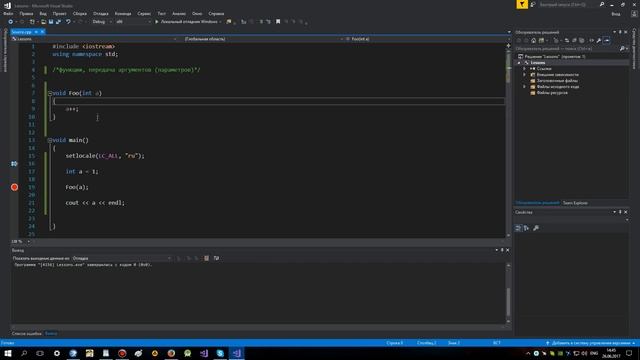Focus the Solution Explorer search field
Screen dimensions: 640x360
click(567, 49)
